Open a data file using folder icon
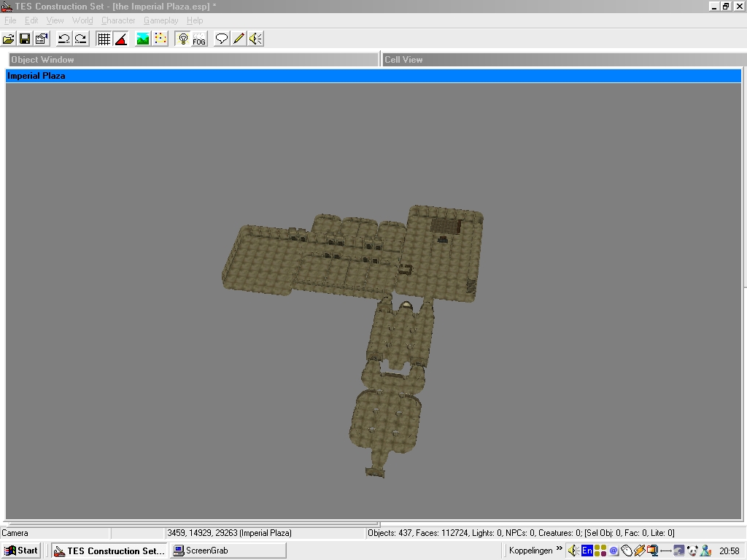747x560 pixels. 9,39
